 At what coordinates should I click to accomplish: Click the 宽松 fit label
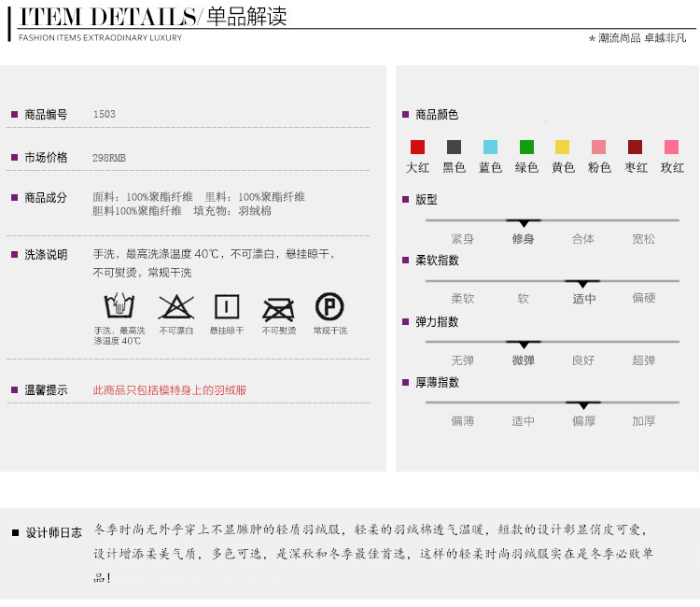tap(644, 239)
